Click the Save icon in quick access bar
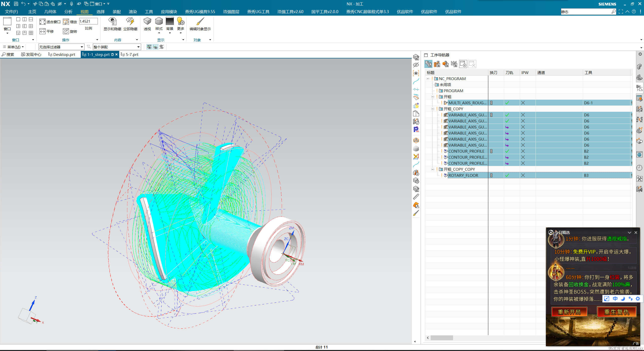The width and height of the screenshot is (644, 351). click(x=16, y=4)
